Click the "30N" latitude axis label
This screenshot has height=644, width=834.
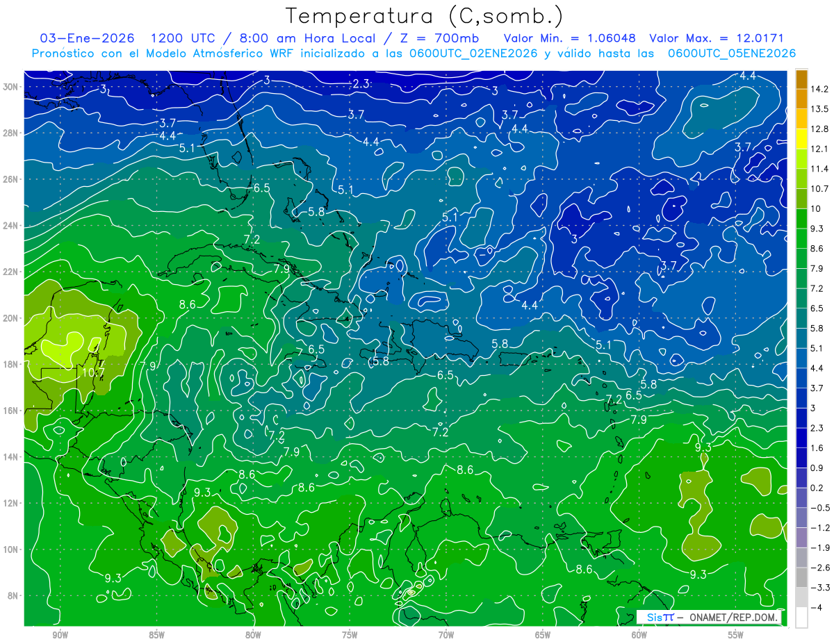click(x=12, y=87)
